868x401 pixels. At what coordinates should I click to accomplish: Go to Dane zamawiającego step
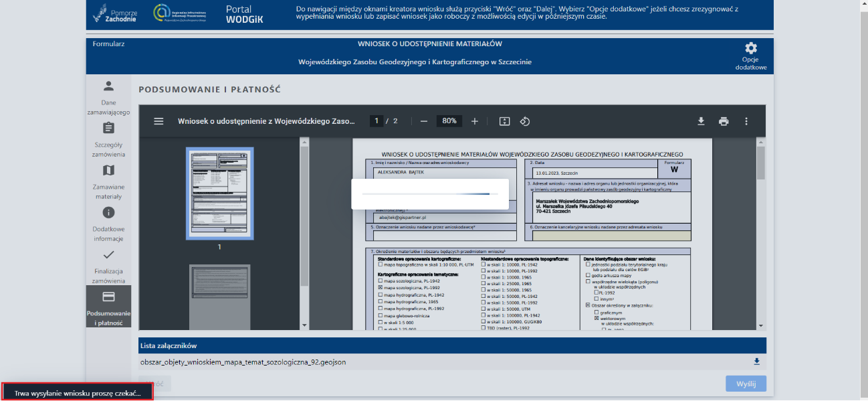pos(108,96)
